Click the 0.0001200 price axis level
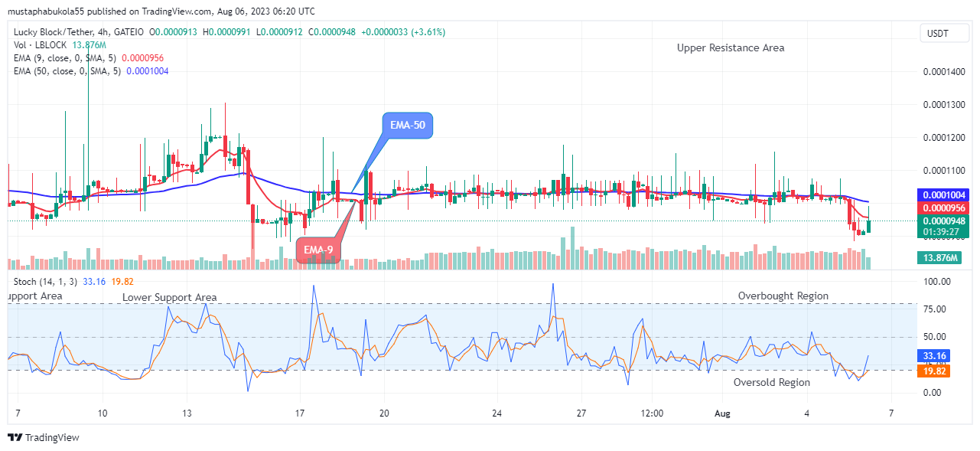 click(944, 138)
